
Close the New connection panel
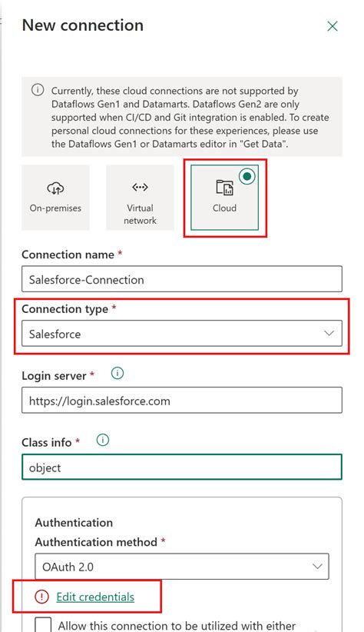(x=333, y=26)
